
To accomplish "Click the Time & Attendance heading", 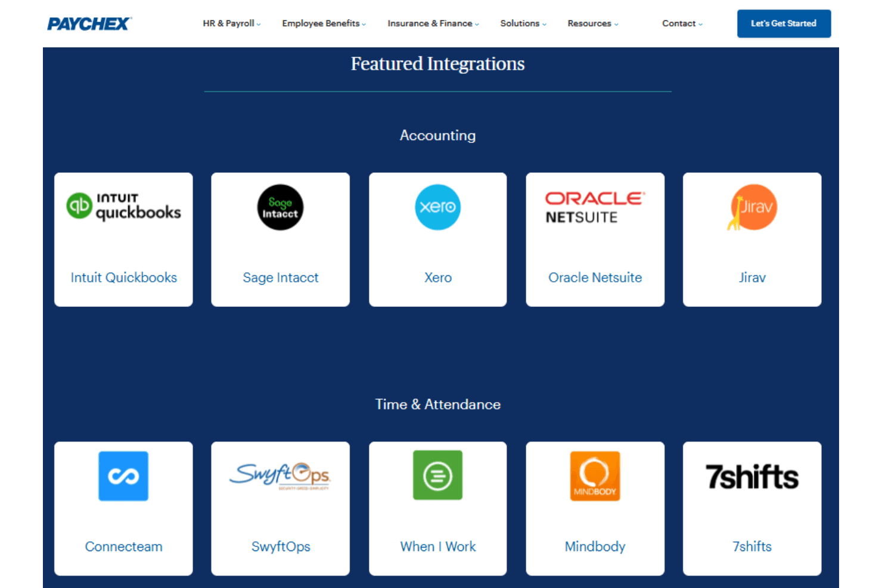I will coord(438,405).
